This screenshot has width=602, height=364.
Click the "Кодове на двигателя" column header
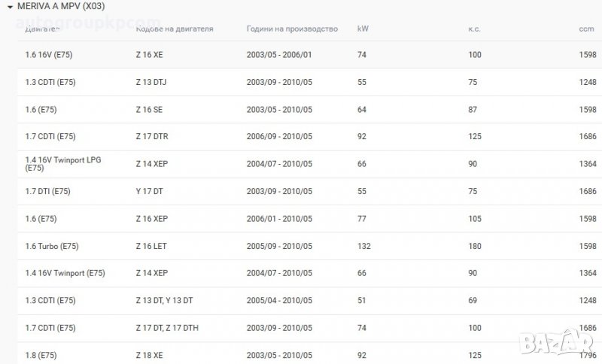(175, 29)
